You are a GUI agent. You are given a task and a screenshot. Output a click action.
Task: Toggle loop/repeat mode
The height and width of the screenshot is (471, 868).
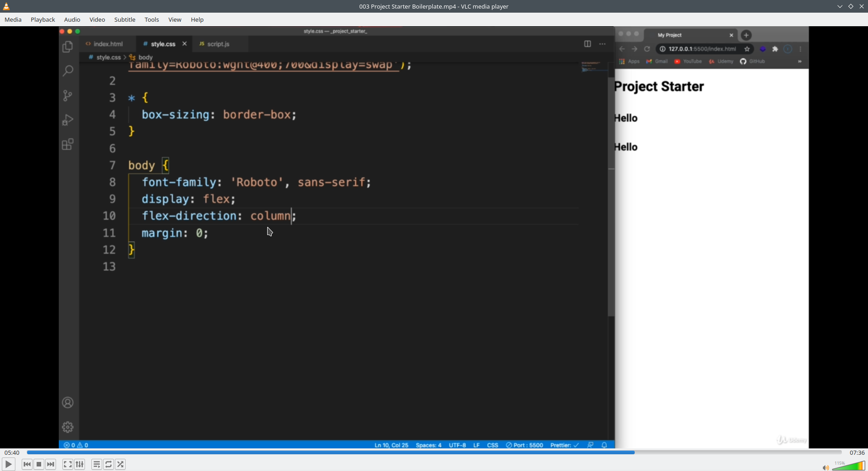click(x=108, y=464)
